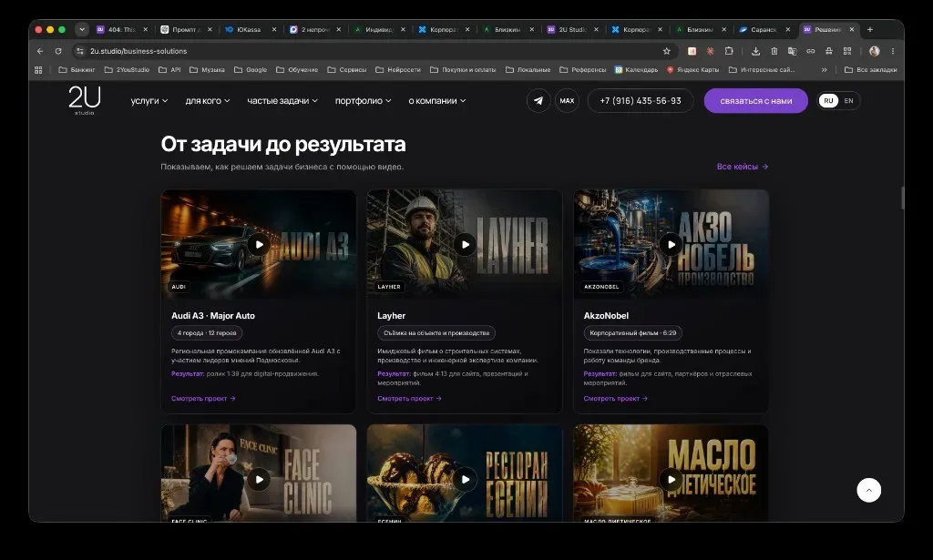The height and width of the screenshot is (560, 933).
Task: Open the Референсы bookmarks folder
Action: tap(582, 69)
